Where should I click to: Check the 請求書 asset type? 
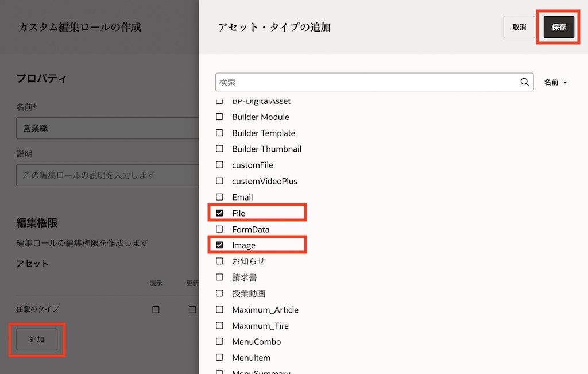click(219, 277)
